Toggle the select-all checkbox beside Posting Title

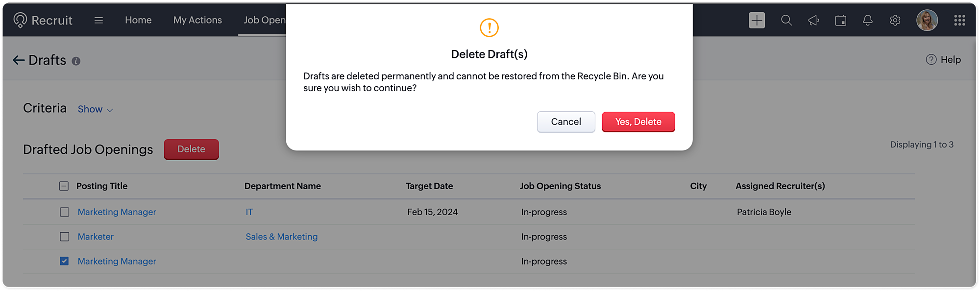(64, 186)
